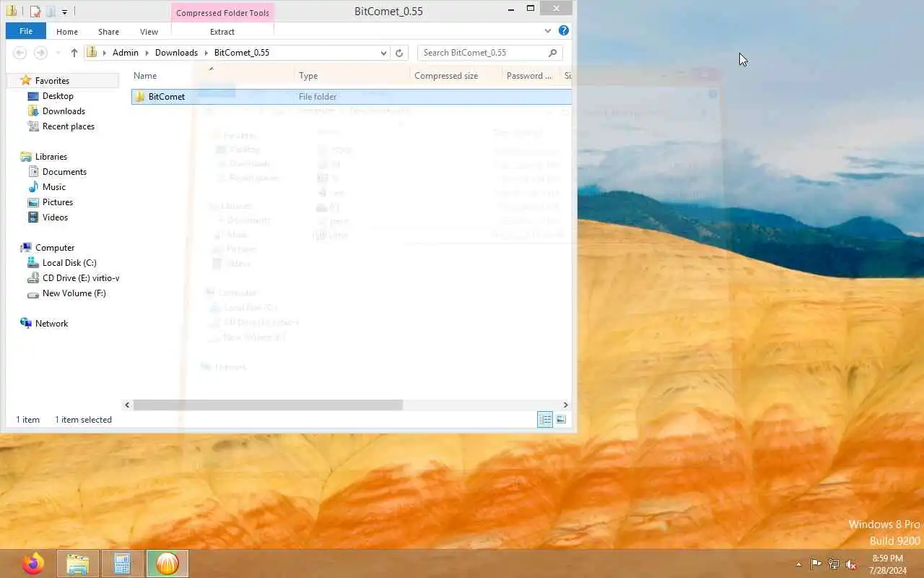Click the 'File folder' type cell
This screenshot has width=924, height=578.
318,97
